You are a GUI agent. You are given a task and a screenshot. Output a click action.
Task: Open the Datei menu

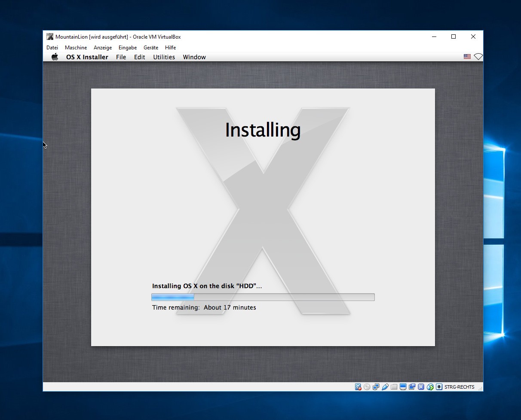pos(52,48)
